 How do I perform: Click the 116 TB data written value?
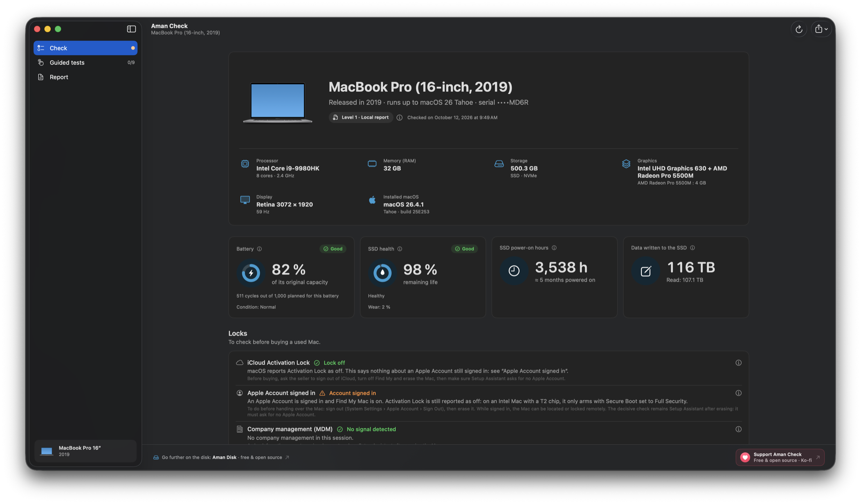point(691,267)
